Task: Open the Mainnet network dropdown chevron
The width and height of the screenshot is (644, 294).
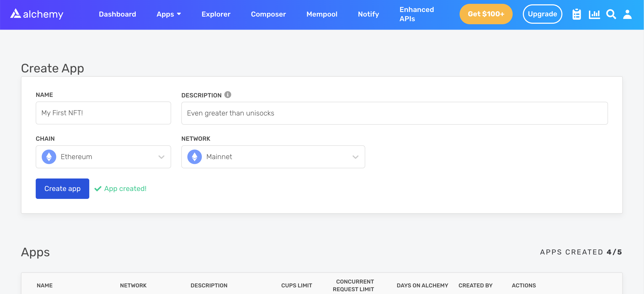Action: pos(356,157)
